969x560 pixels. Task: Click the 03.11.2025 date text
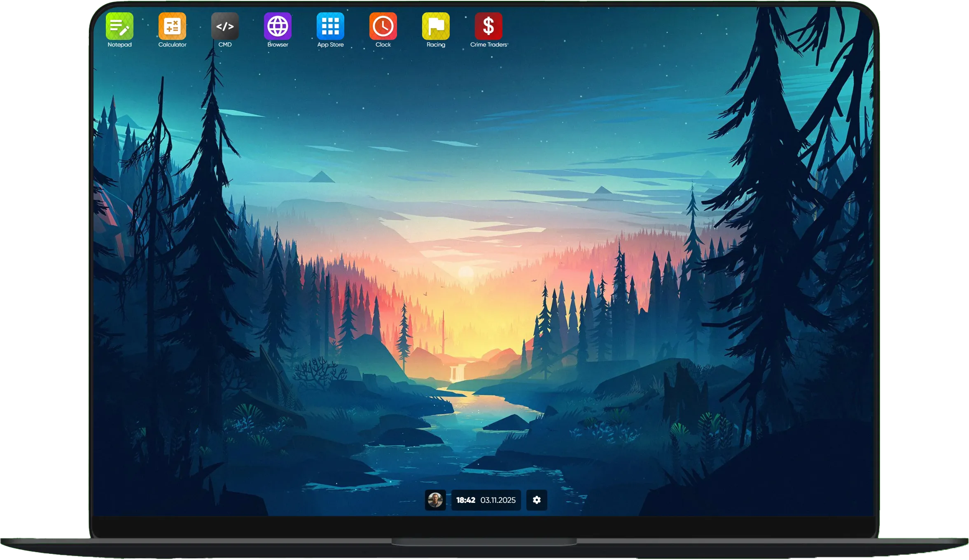click(498, 500)
